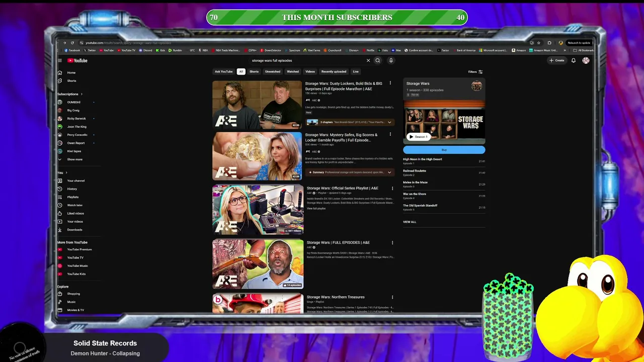
Task: Bookmark this page with the star icon
Action: pyautogui.click(x=538, y=43)
